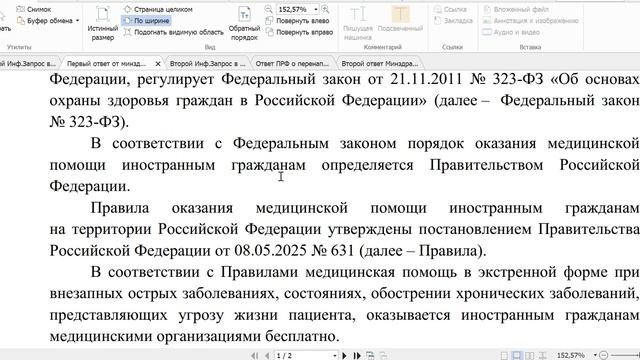Select the Пишущая машинка typewriter tool
The image size is (640, 360).
358,23
